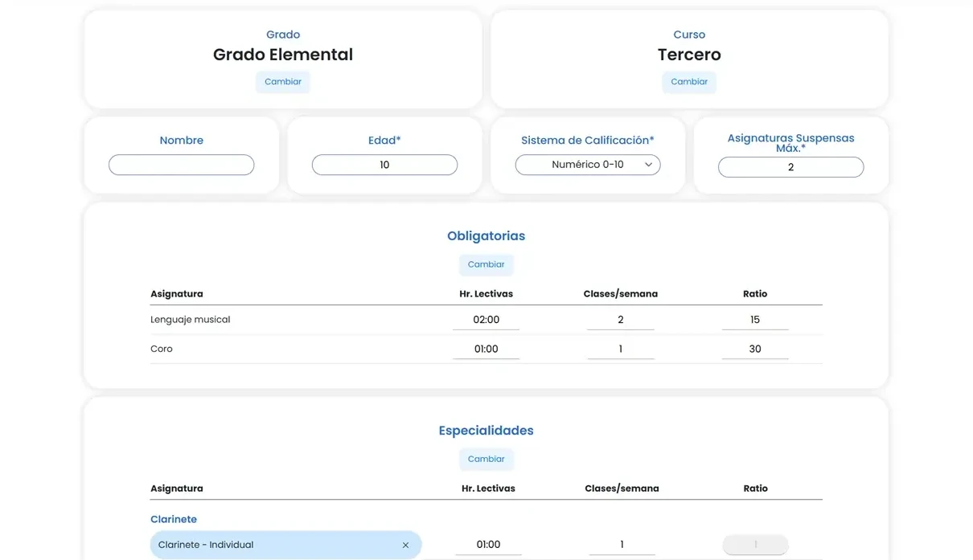
Task: Edit Hr. Lectivas for Coro
Action: click(x=486, y=349)
